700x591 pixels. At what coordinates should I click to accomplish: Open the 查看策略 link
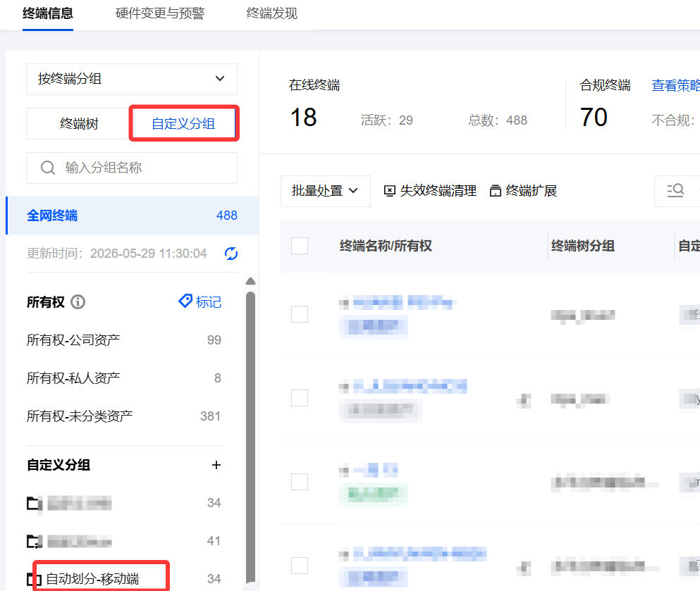tap(676, 85)
